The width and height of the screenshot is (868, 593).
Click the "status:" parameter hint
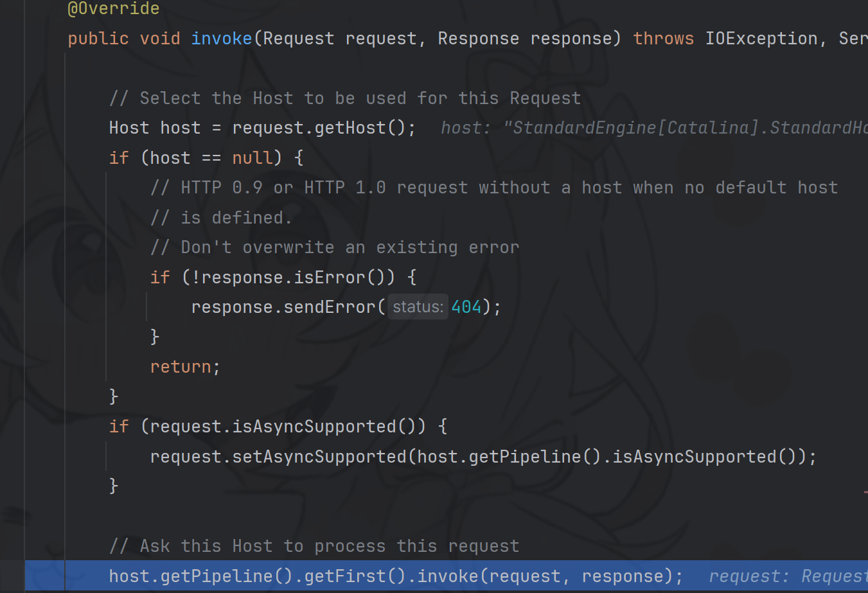pos(418,307)
